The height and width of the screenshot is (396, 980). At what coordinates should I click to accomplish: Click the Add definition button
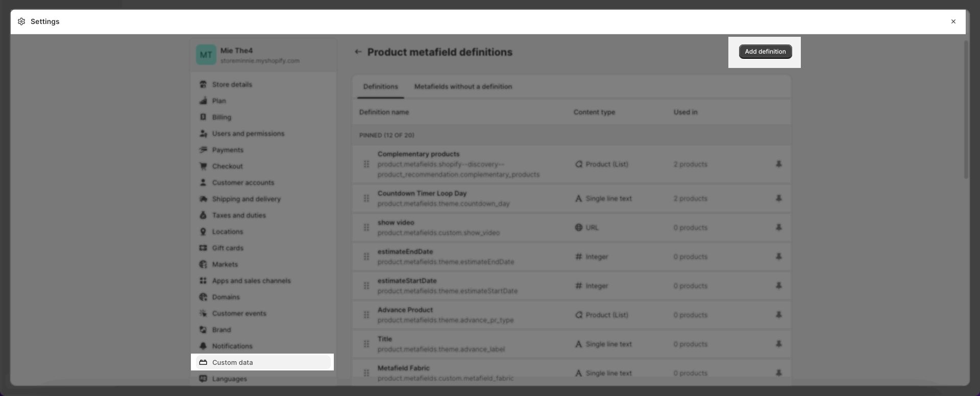pyautogui.click(x=765, y=52)
